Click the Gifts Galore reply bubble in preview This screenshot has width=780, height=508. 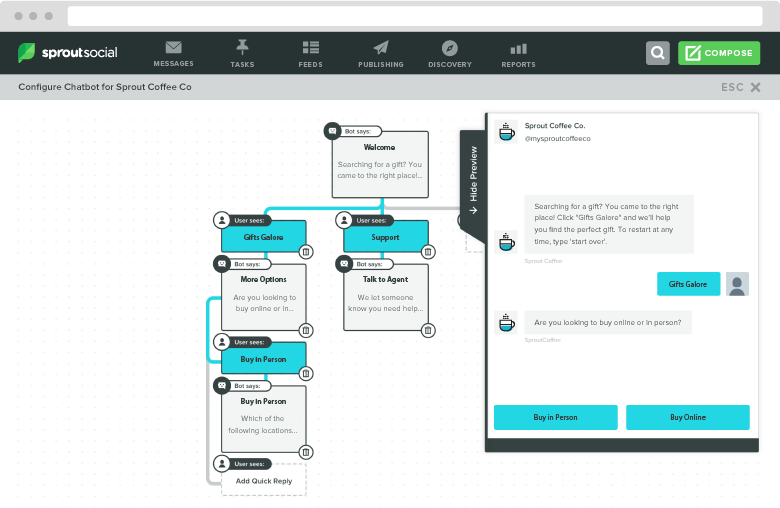point(688,284)
